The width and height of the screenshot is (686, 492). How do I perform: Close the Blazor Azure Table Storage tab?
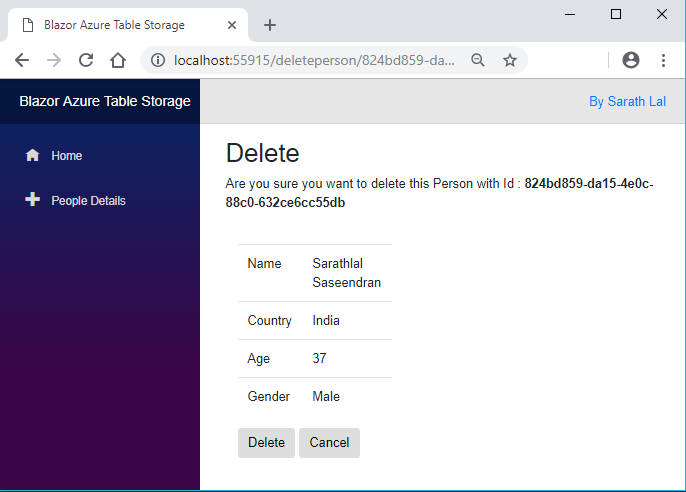[232, 25]
